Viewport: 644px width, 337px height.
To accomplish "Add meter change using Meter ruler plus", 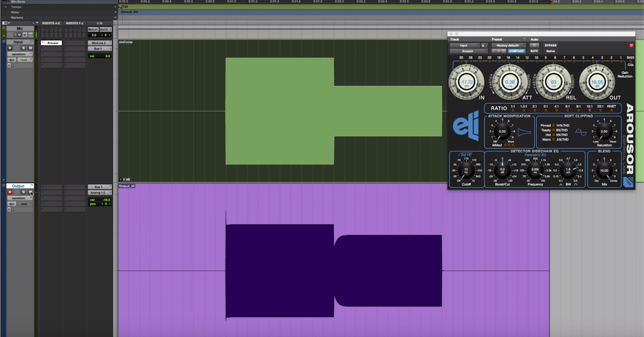I will point(115,12).
